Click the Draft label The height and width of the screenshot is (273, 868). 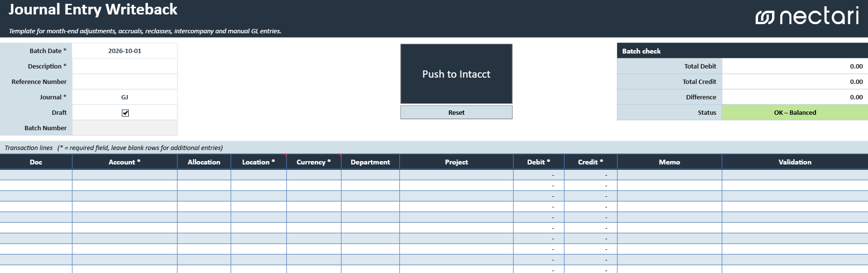point(59,112)
